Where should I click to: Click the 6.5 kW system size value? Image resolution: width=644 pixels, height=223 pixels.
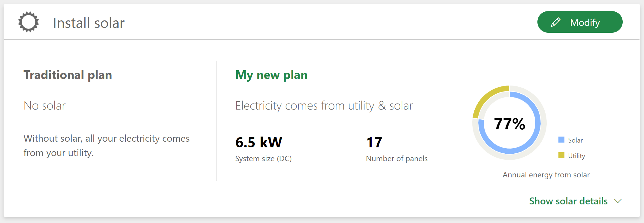click(x=259, y=142)
